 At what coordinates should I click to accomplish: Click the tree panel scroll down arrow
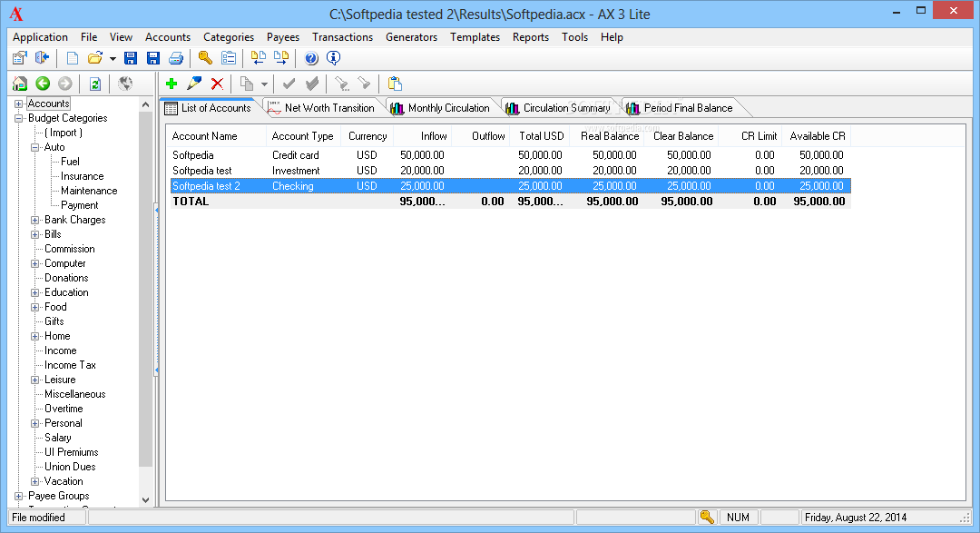pos(145,499)
